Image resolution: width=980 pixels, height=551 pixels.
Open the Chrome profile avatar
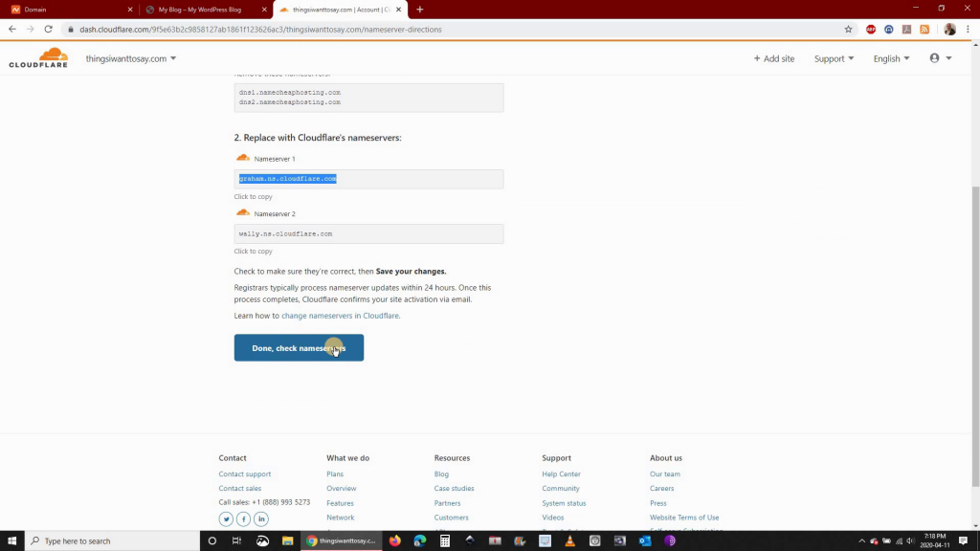coord(949,30)
